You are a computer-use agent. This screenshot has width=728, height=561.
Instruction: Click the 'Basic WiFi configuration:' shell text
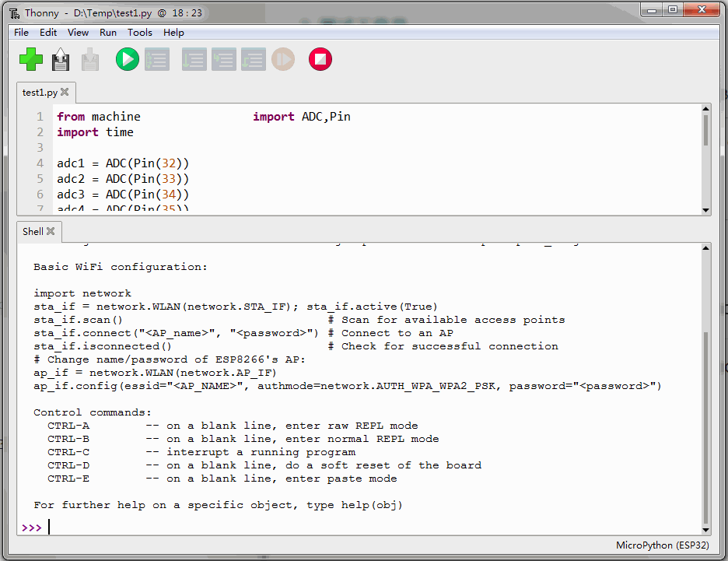(121, 267)
